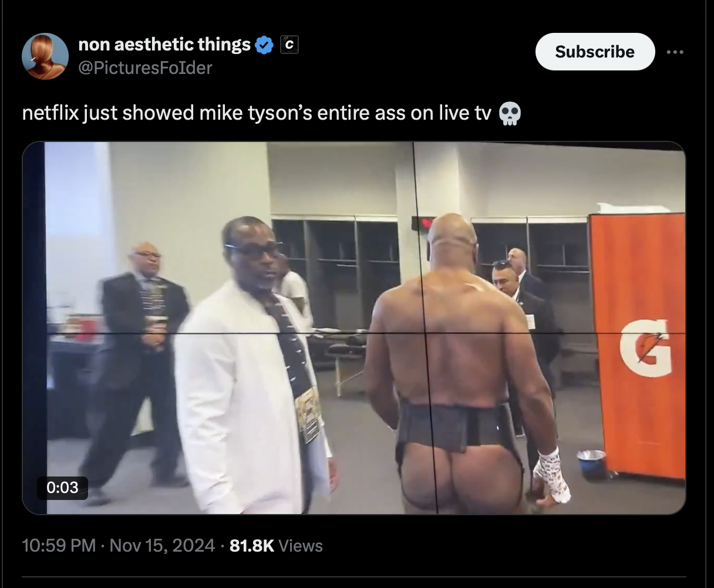Click the square affiliate badge beside the checkmark
714x588 pixels.
pyautogui.click(x=289, y=45)
